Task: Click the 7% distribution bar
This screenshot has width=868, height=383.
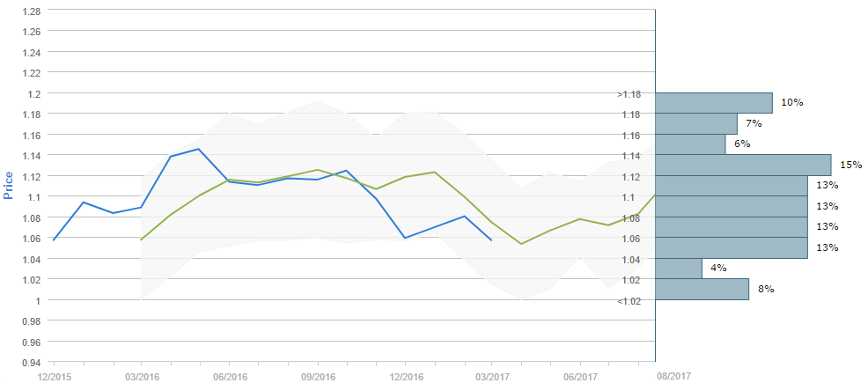Action: pyautogui.click(x=696, y=123)
